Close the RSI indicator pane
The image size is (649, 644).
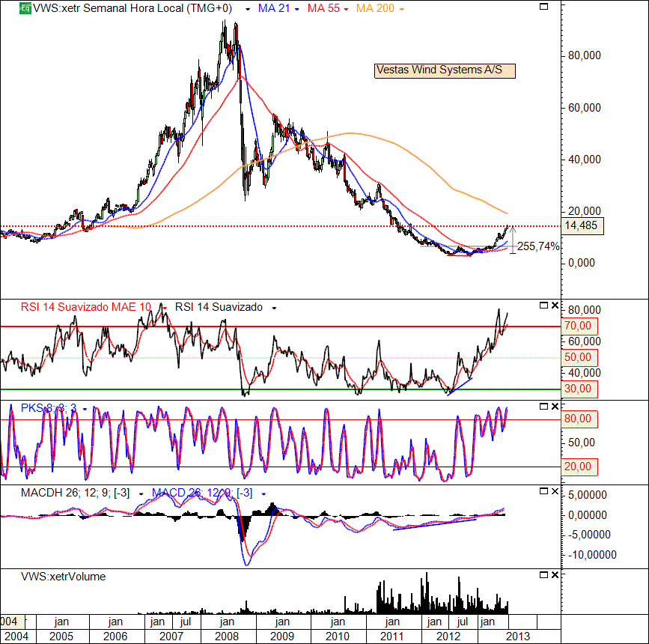click(555, 306)
